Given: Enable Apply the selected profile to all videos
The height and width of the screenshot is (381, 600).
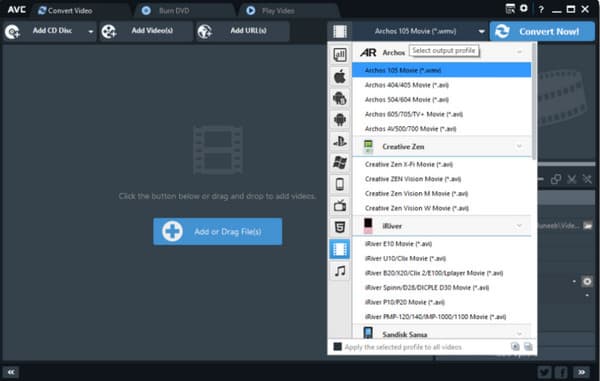Looking at the screenshot, I should pyautogui.click(x=337, y=347).
